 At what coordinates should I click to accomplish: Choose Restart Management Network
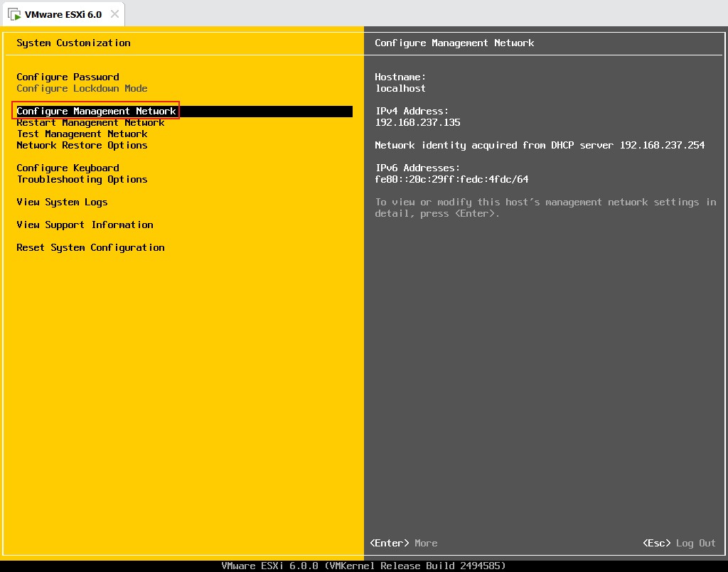click(x=90, y=122)
